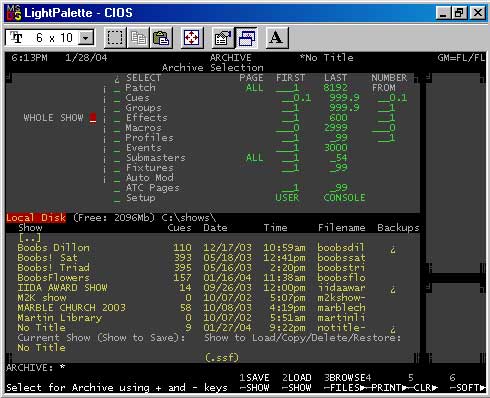The height and width of the screenshot is (398, 490).
Task: Click the Backups column header
Action: tap(398, 228)
